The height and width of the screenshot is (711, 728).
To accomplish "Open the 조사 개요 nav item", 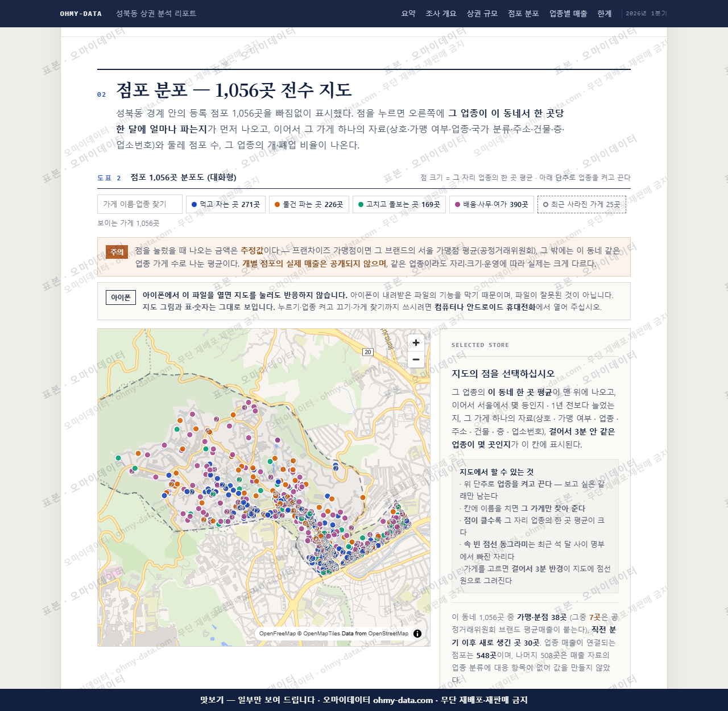I will pyautogui.click(x=441, y=14).
